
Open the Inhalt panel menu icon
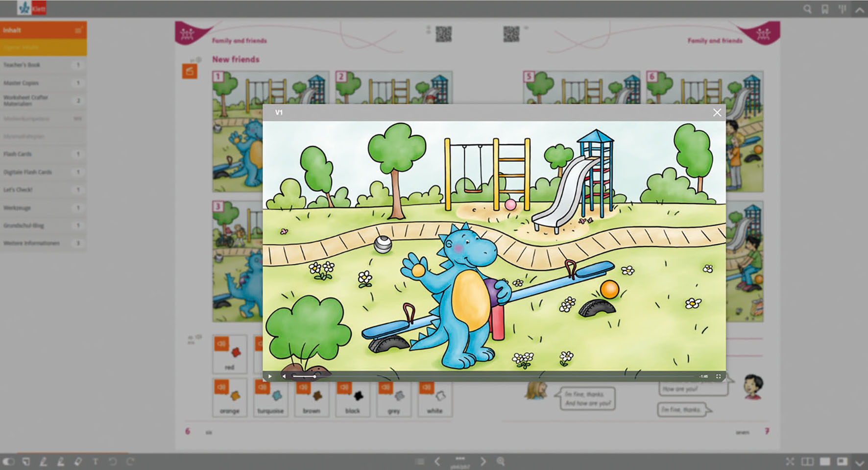[x=78, y=30]
